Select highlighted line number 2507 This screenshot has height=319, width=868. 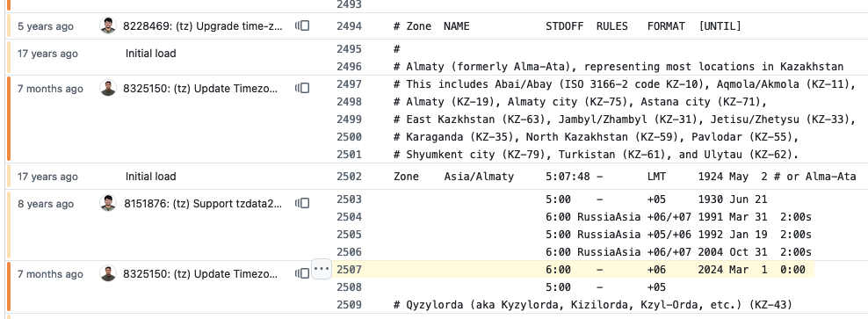point(349,270)
